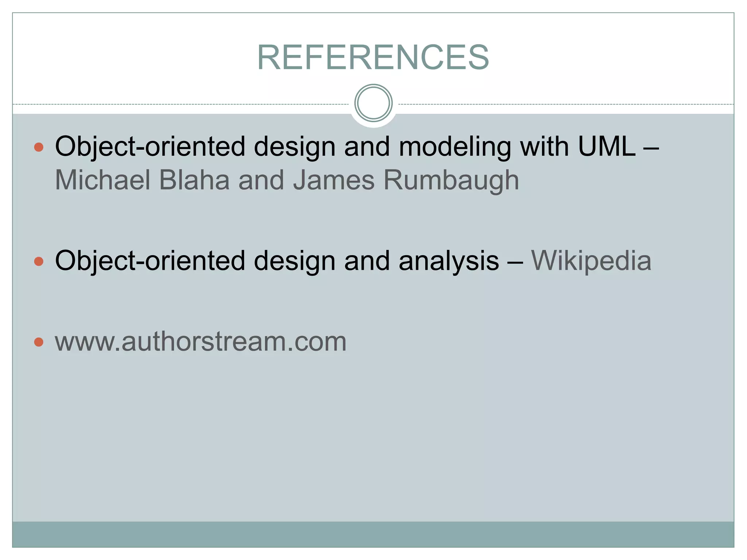
Task: Click the dash before the word Wikipedia
Action: point(515,261)
